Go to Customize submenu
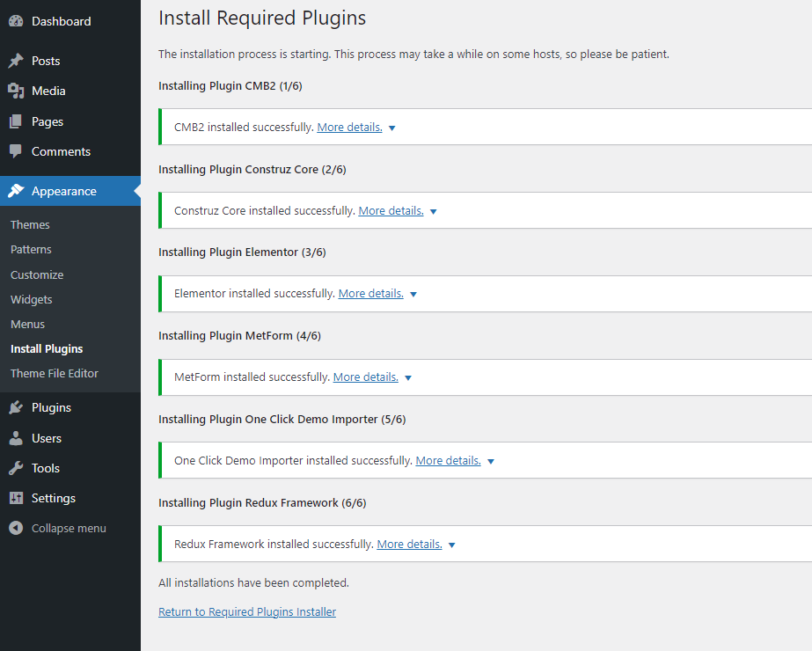The image size is (812, 651). coord(37,275)
